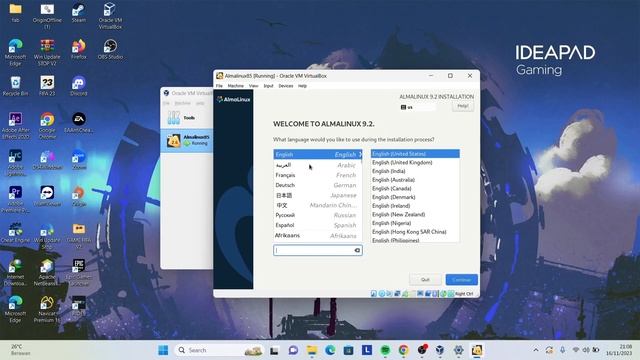Select Français (French) in language list

tap(318, 175)
